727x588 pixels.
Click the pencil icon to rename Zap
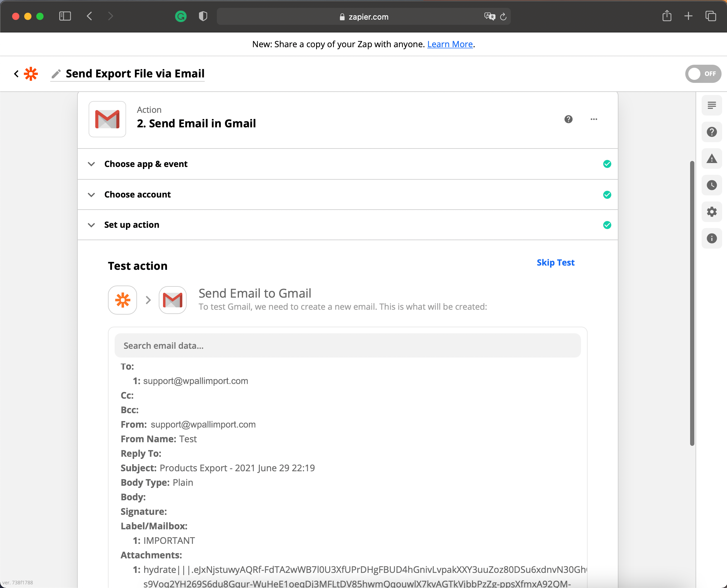coord(56,73)
